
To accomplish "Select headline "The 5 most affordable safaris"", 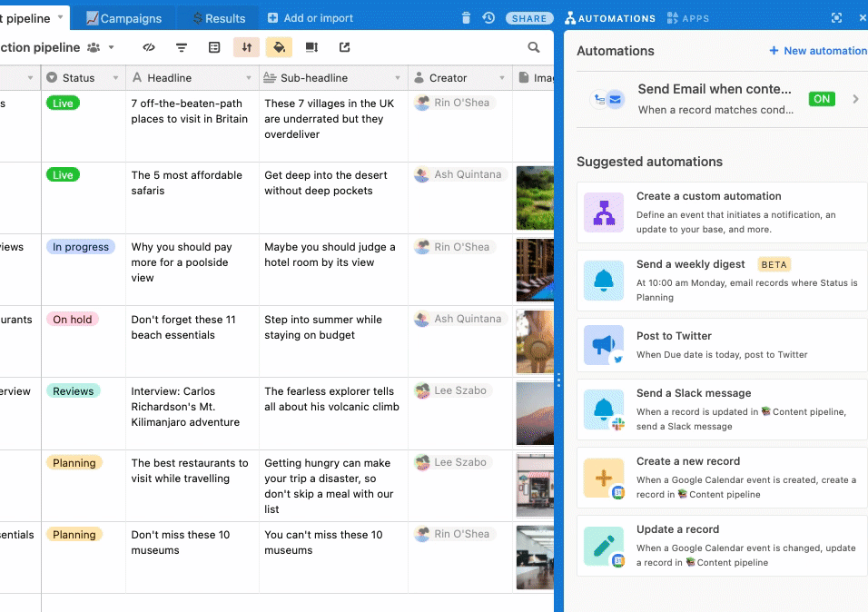I will click(186, 183).
